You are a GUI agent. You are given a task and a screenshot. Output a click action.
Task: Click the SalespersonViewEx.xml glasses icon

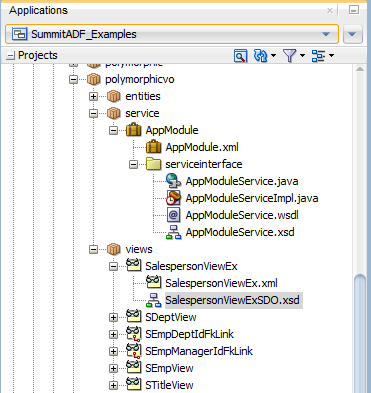154,283
